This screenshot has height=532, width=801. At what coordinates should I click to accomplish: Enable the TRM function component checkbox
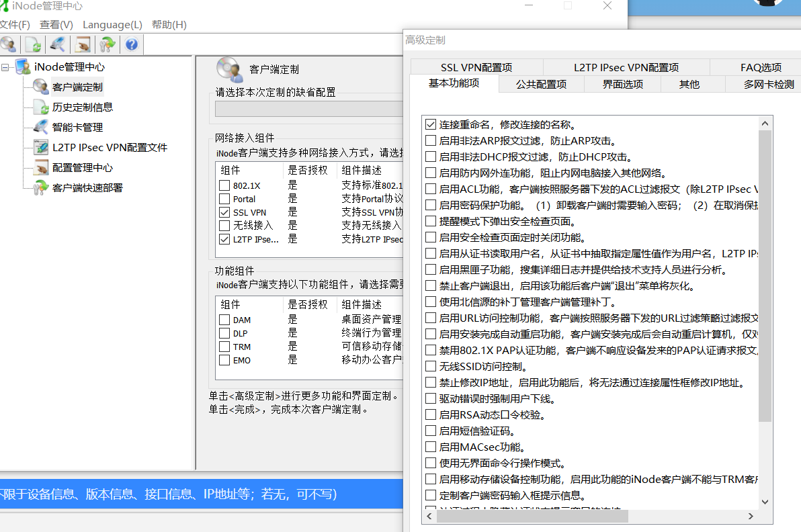pos(224,347)
